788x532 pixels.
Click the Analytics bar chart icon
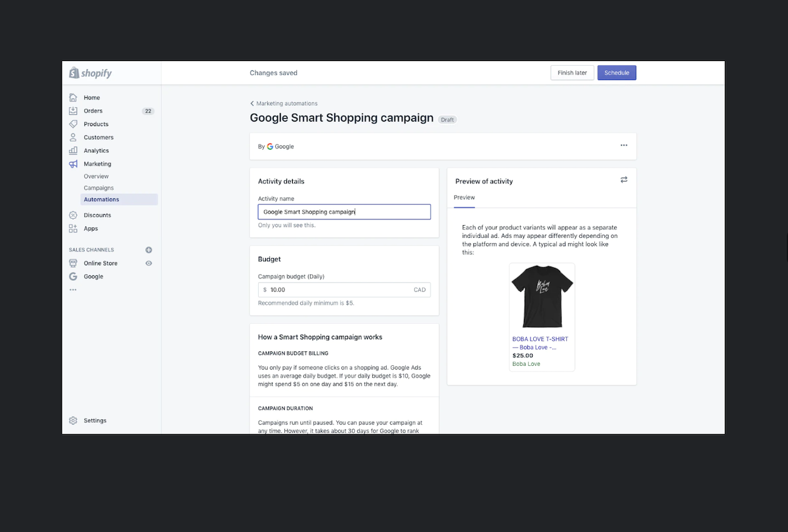pyautogui.click(x=73, y=150)
